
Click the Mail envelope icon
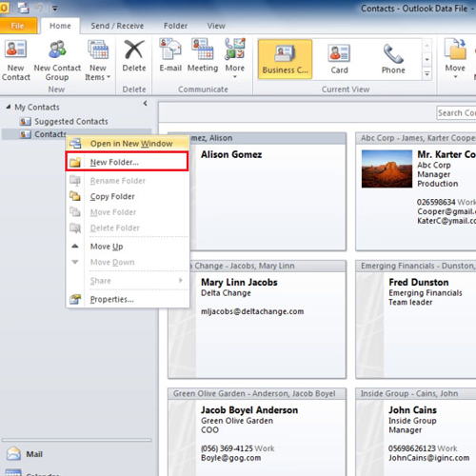click(13, 454)
